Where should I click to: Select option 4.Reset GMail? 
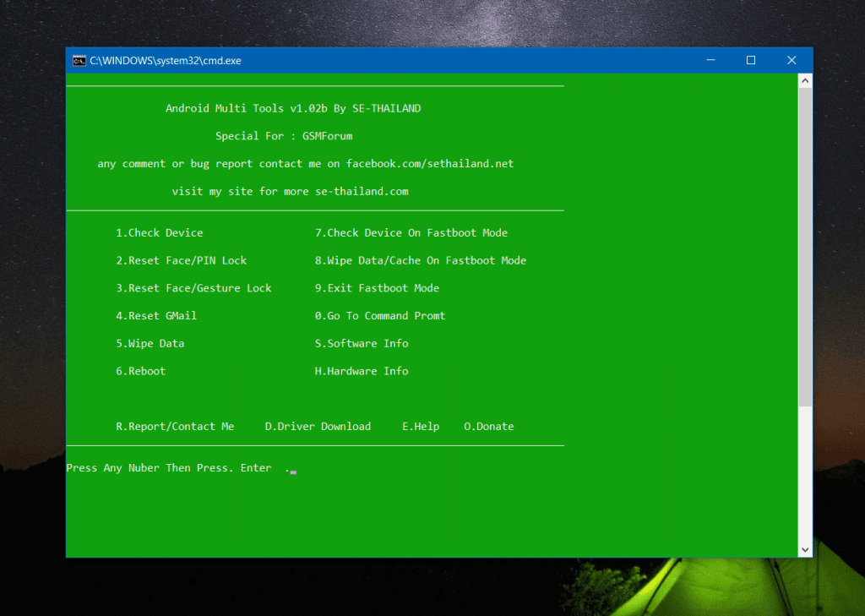156,315
